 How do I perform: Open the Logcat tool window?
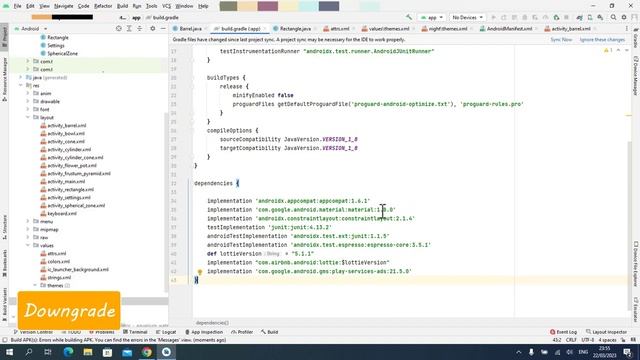coord(166,332)
